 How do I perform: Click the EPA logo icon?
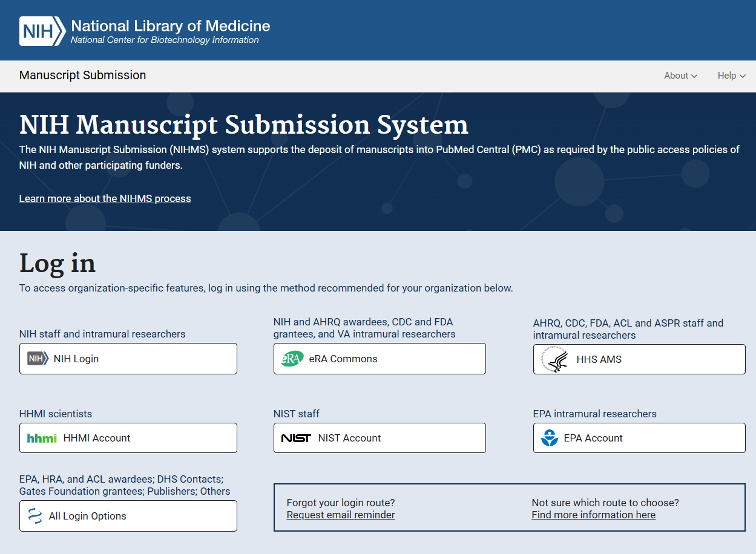coord(550,438)
